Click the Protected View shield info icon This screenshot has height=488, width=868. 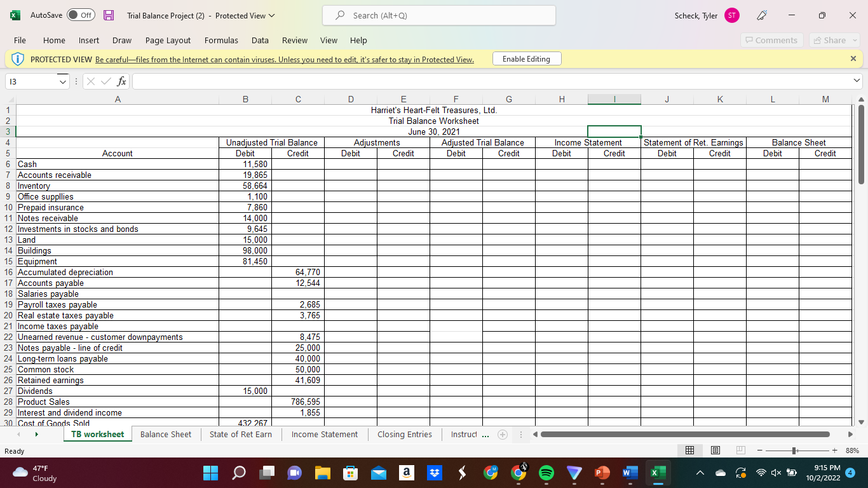coord(17,59)
